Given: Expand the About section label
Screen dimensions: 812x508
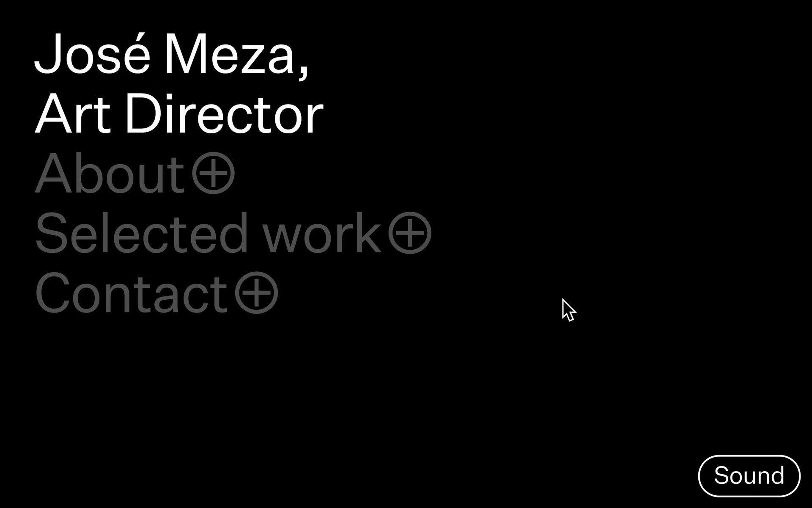Looking at the screenshot, I should coord(110,174).
